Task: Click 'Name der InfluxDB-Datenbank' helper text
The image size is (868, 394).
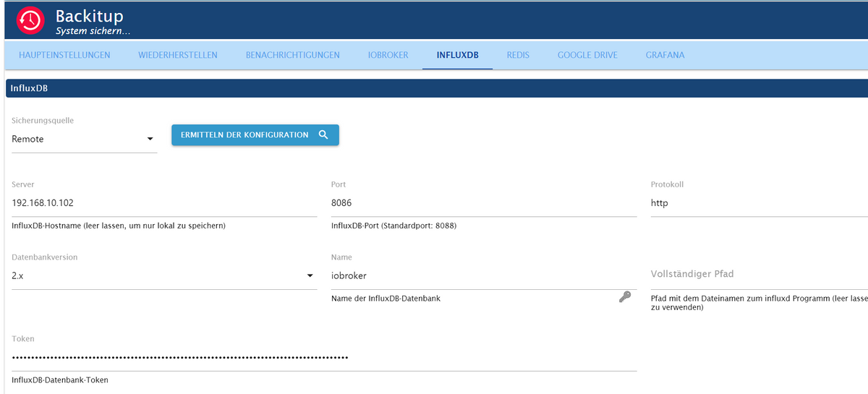Action: pos(386,299)
